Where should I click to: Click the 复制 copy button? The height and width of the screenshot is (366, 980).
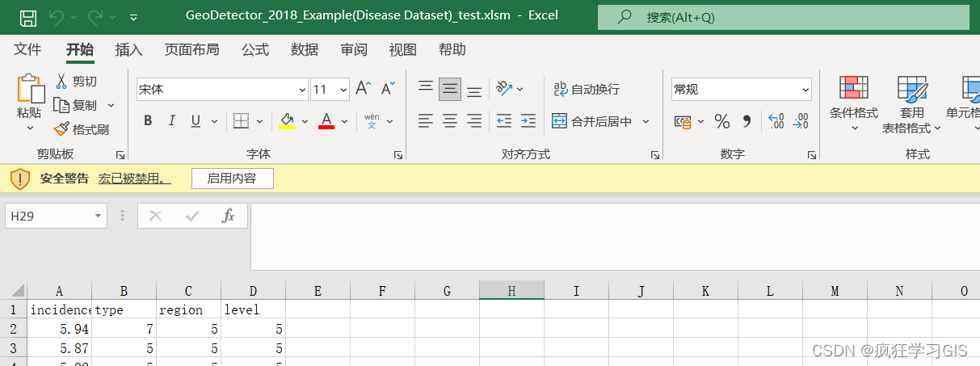pos(75,105)
